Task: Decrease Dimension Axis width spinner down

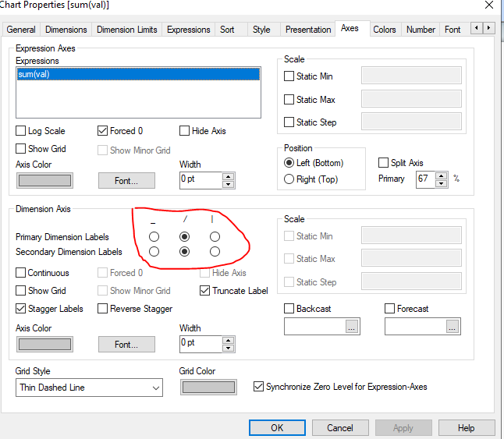Action: coord(229,348)
